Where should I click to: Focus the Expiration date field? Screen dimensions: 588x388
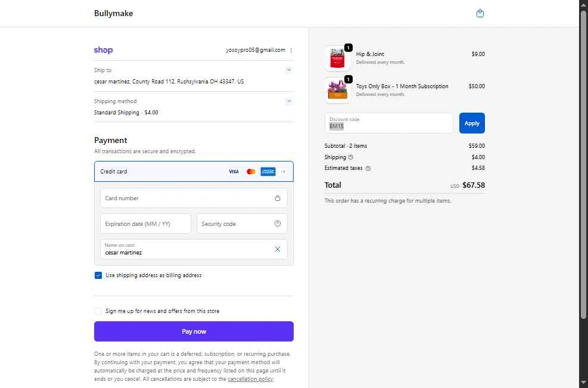tap(145, 224)
